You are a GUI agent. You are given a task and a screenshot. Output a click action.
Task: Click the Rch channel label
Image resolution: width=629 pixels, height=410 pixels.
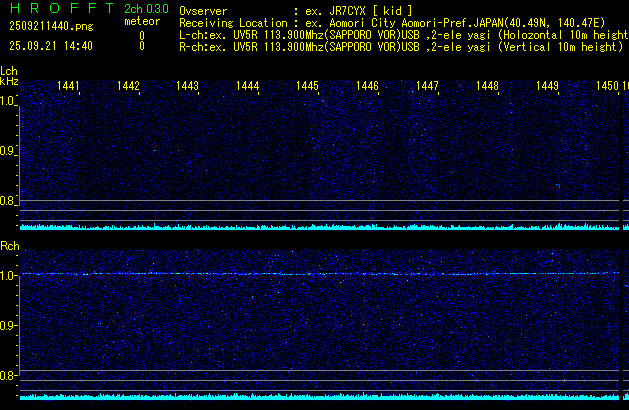tap(9, 245)
